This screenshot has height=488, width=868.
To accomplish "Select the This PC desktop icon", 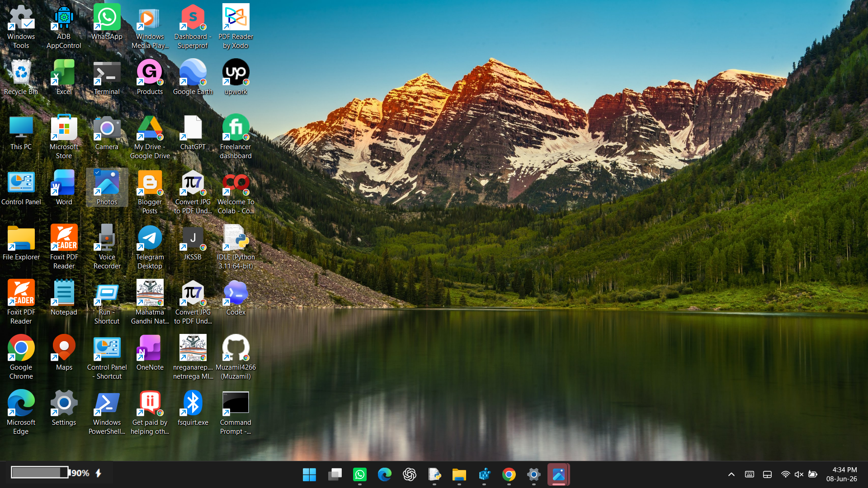I will [x=21, y=133].
